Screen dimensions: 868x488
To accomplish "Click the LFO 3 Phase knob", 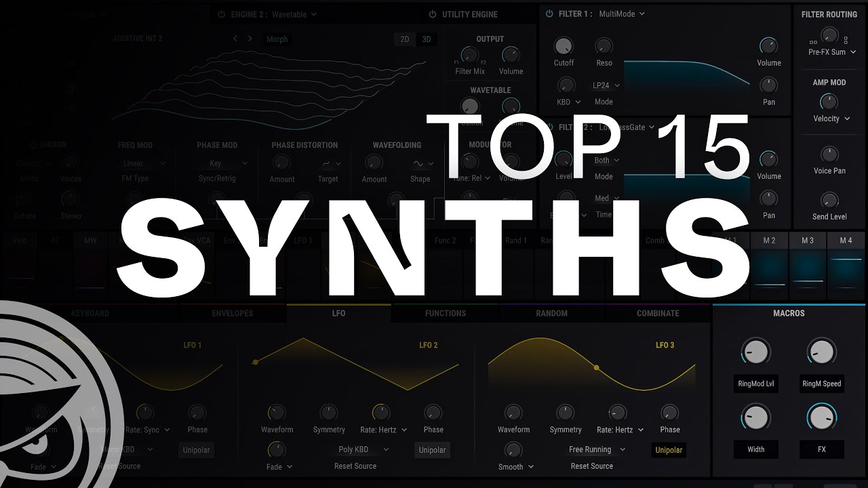I will click(x=669, y=412).
